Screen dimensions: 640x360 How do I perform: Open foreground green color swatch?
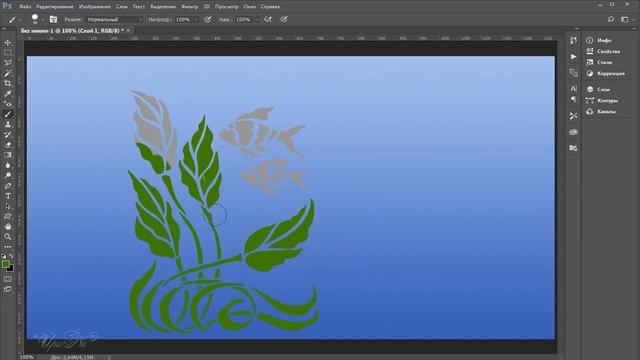pyautogui.click(x=5, y=264)
